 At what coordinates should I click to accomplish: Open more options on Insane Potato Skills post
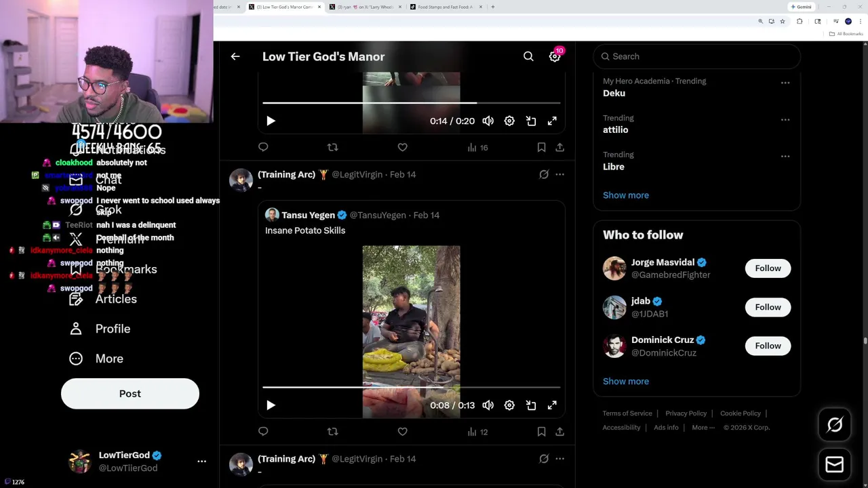click(559, 174)
